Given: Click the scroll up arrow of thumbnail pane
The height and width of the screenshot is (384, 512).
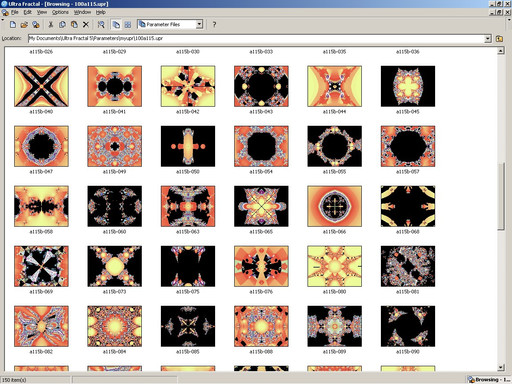Looking at the screenshot, I should click(x=501, y=51).
